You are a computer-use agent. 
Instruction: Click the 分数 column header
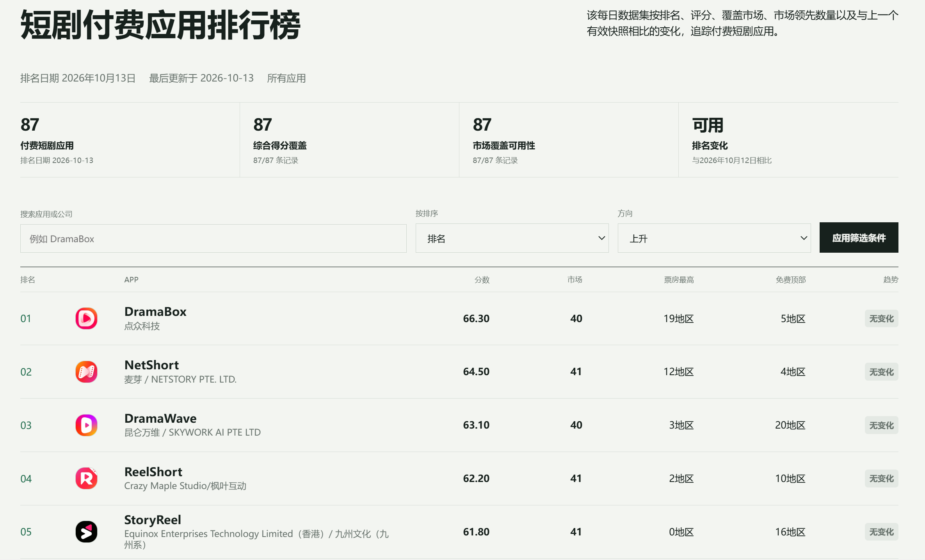click(x=482, y=280)
